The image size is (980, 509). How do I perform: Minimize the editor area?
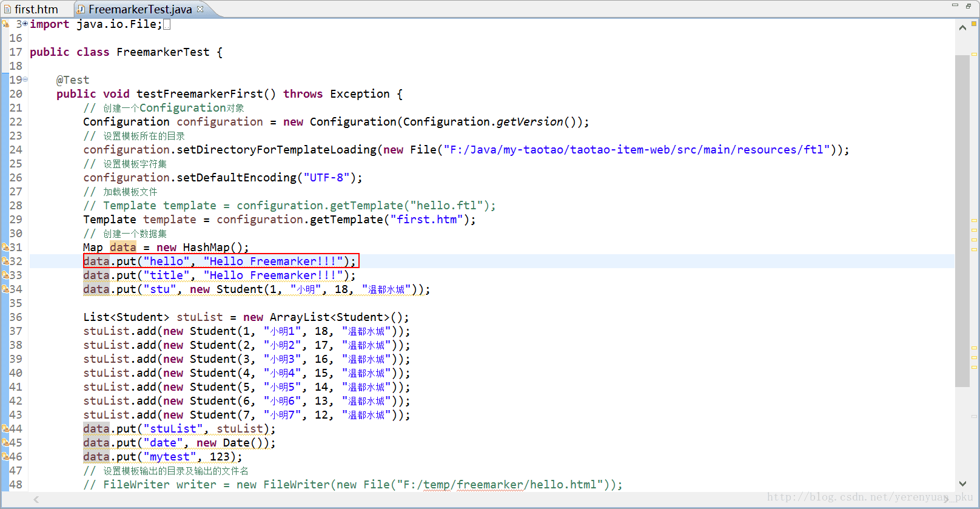[x=955, y=5]
